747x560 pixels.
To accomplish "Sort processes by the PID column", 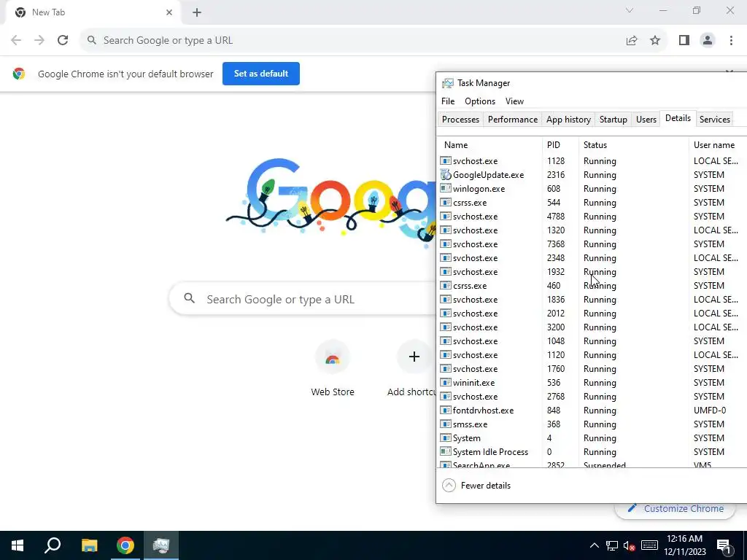I will (x=560, y=145).
